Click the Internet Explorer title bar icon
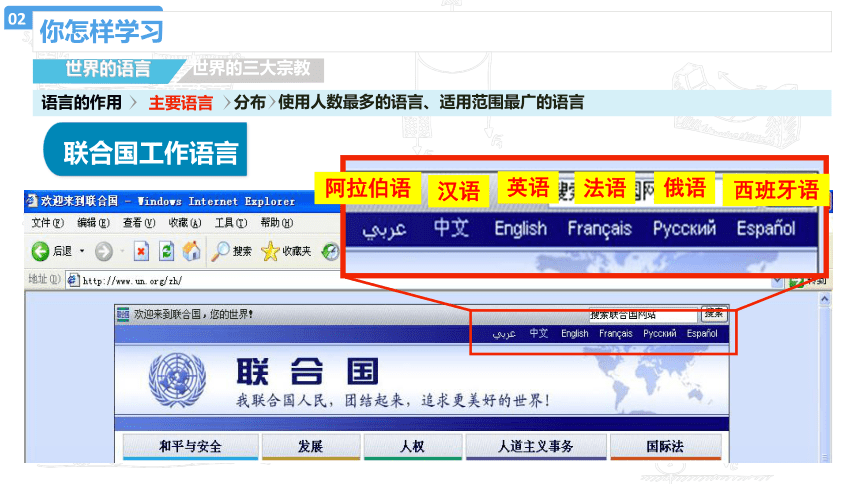Screen dimensions: 860x484 click(31, 201)
